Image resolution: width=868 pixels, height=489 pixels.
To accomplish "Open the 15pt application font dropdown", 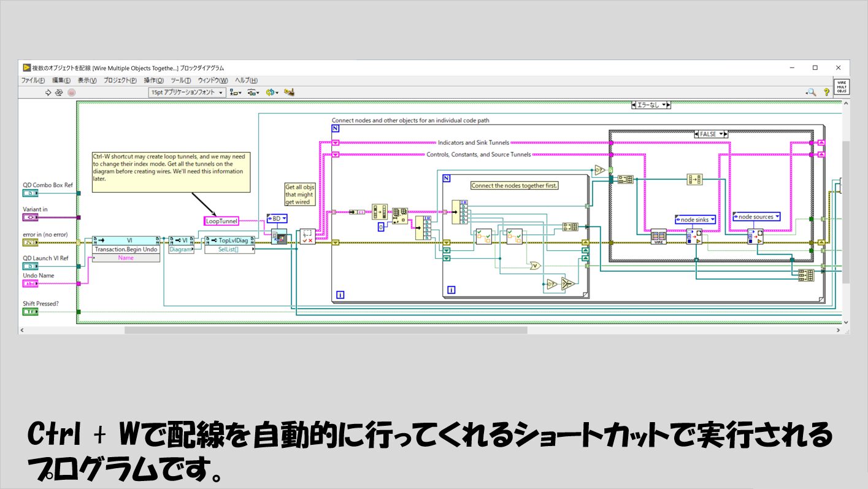I will click(188, 93).
